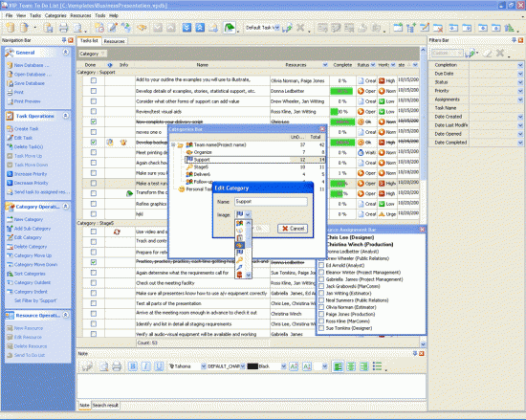
Task: Click the Edit Task pencil toolbar icon
Action: tap(113, 28)
